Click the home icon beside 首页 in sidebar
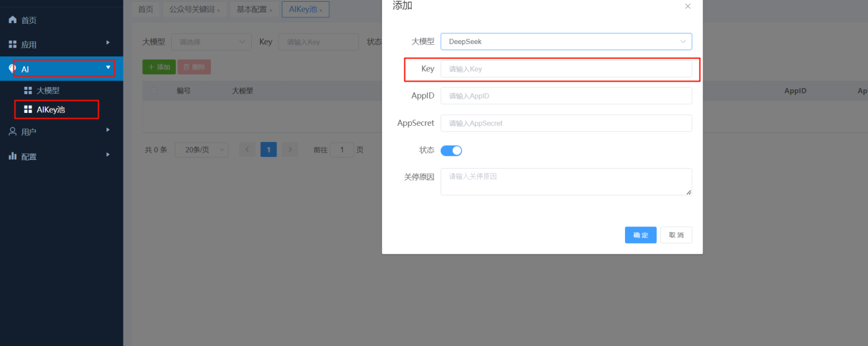This screenshot has height=346, width=868. (x=12, y=20)
